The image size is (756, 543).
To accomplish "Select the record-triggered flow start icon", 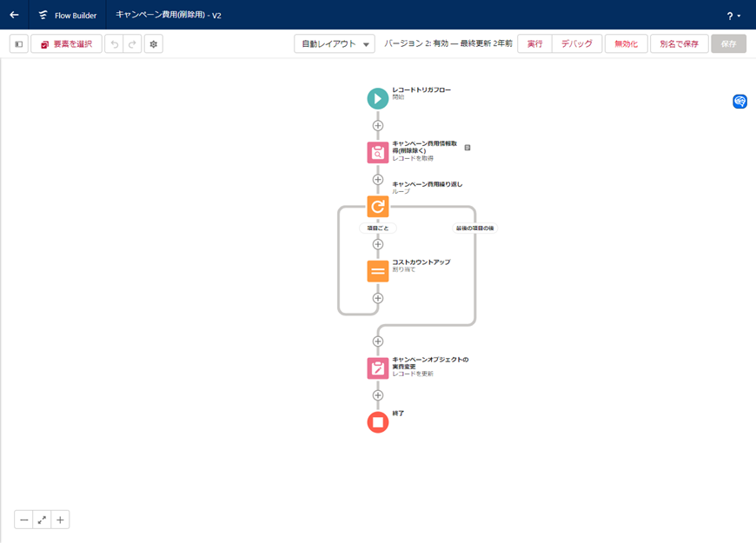I will [x=377, y=98].
